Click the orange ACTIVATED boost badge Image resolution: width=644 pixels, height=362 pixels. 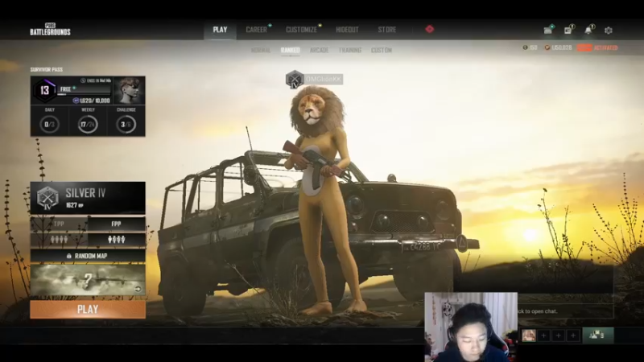(597, 47)
